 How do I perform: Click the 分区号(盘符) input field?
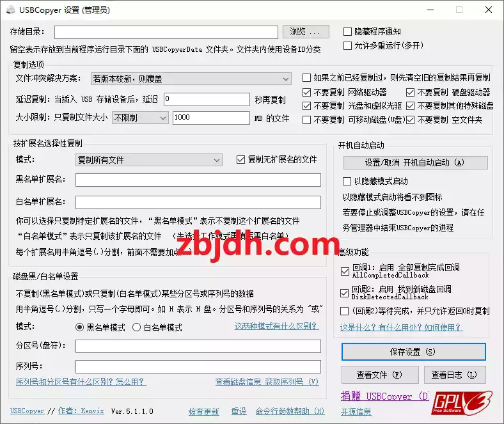tap(198, 347)
